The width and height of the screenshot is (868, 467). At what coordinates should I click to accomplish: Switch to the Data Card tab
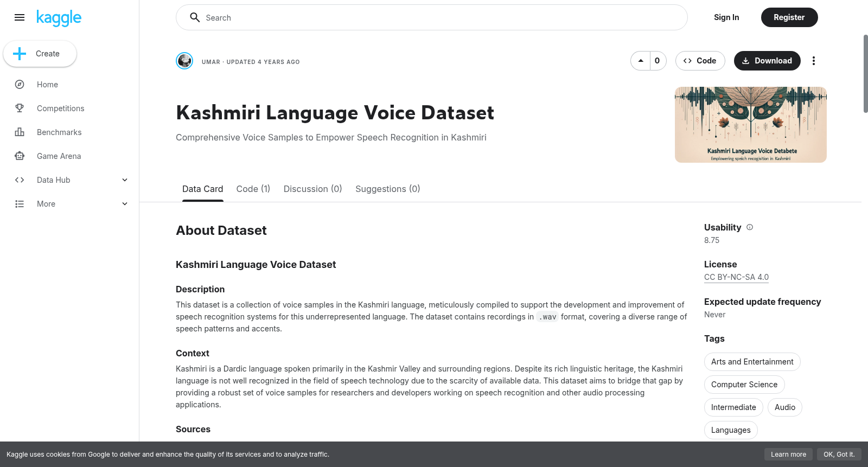[202, 189]
